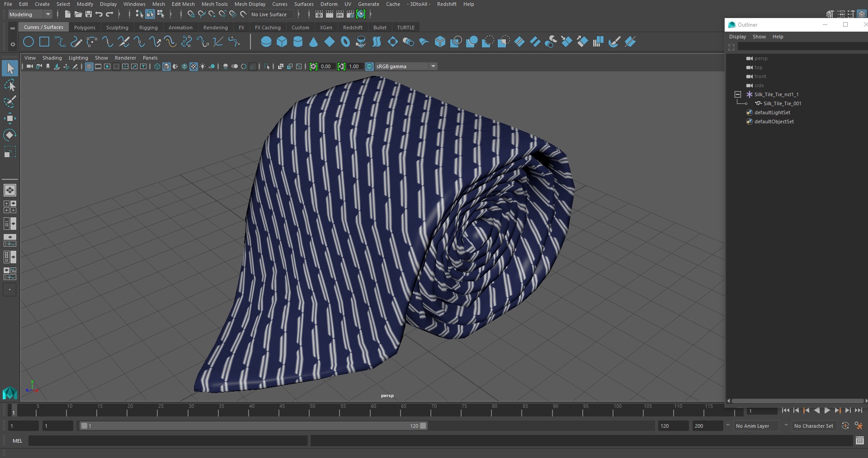Go to the start of playback range

pos(785,411)
